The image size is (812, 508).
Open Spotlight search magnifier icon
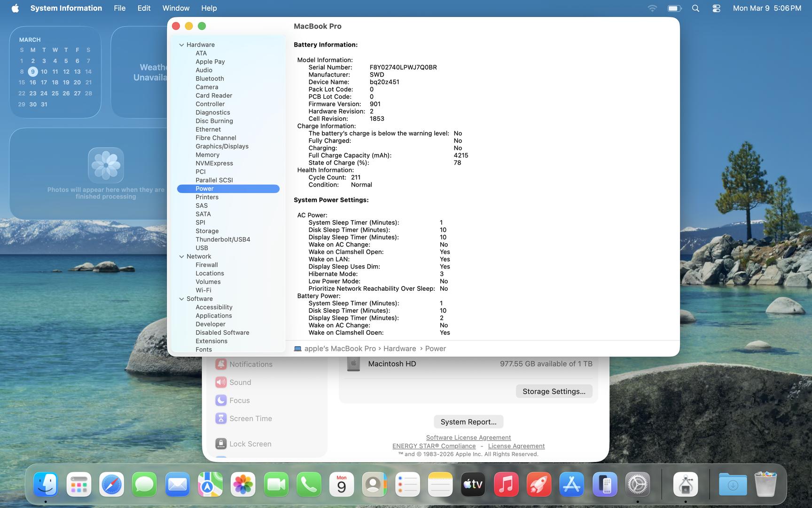pyautogui.click(x=695, y=8)
